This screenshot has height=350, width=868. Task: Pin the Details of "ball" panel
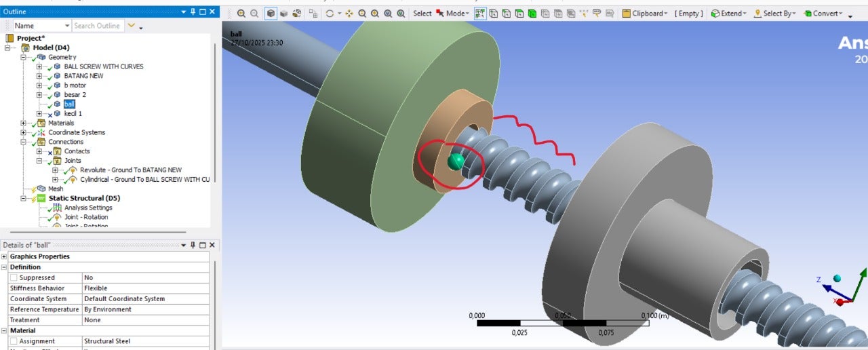pos(192,245)
